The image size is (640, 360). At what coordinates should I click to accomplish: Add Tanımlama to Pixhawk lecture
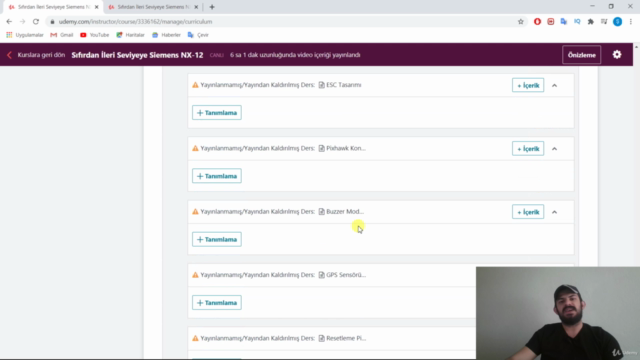pyautogui.click(x=217, y=176)
